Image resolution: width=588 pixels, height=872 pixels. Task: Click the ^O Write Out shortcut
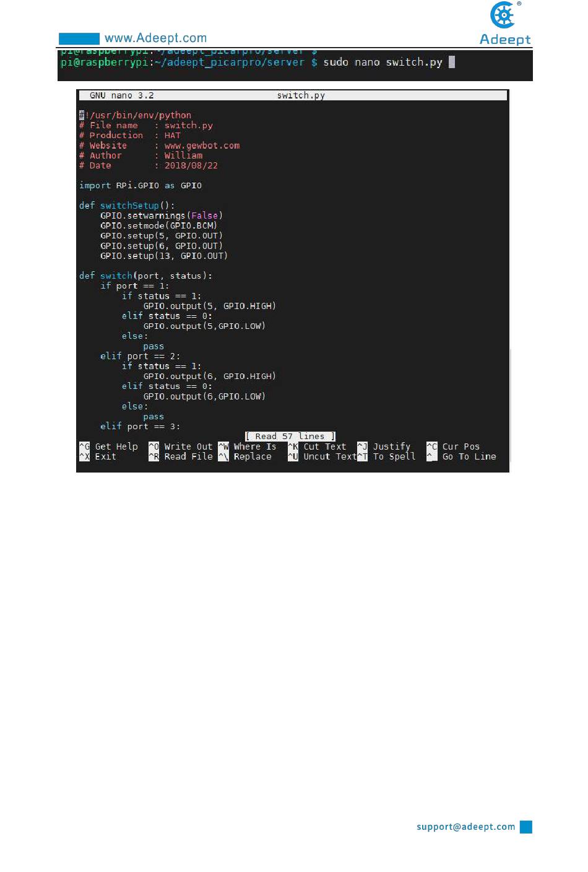(180, 447)
